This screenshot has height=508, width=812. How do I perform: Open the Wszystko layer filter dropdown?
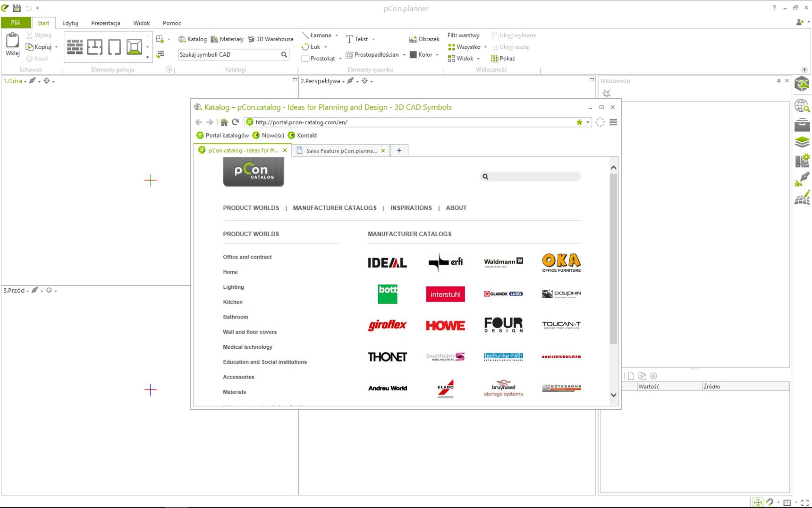click(485, 47)
